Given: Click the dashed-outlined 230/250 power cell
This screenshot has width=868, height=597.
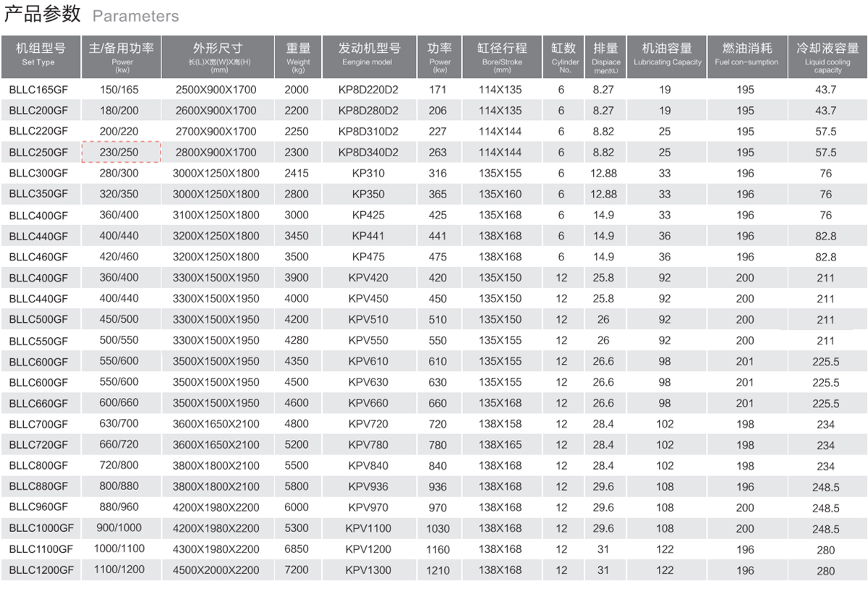Looking at the screenshot, I should coord(120,153).
